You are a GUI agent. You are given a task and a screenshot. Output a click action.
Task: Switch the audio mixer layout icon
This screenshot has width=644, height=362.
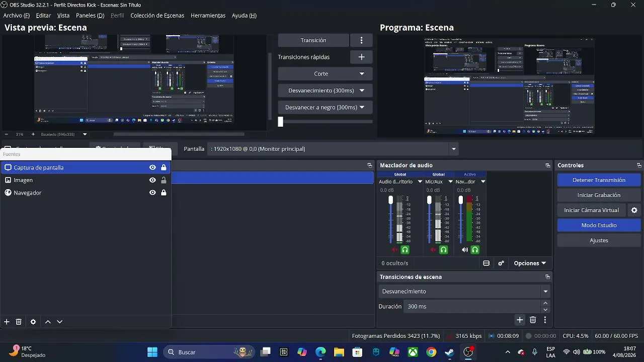[x=486, y=263]
